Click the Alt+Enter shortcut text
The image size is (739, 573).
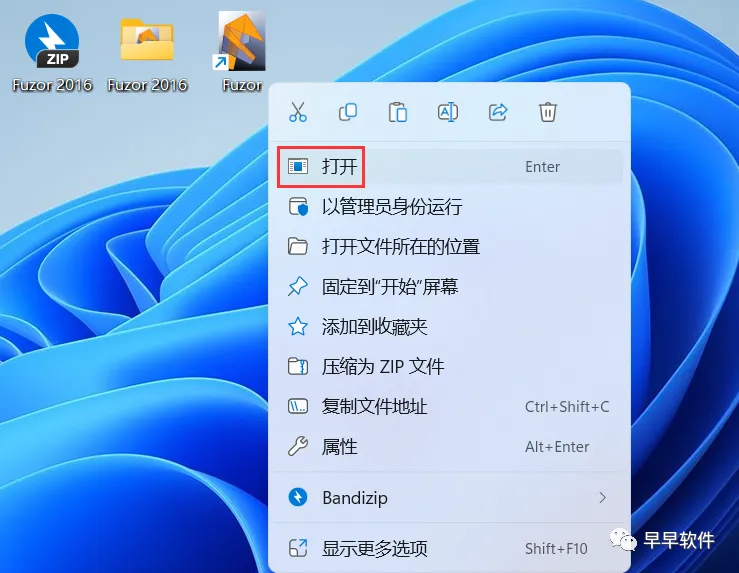pos(557,447)
